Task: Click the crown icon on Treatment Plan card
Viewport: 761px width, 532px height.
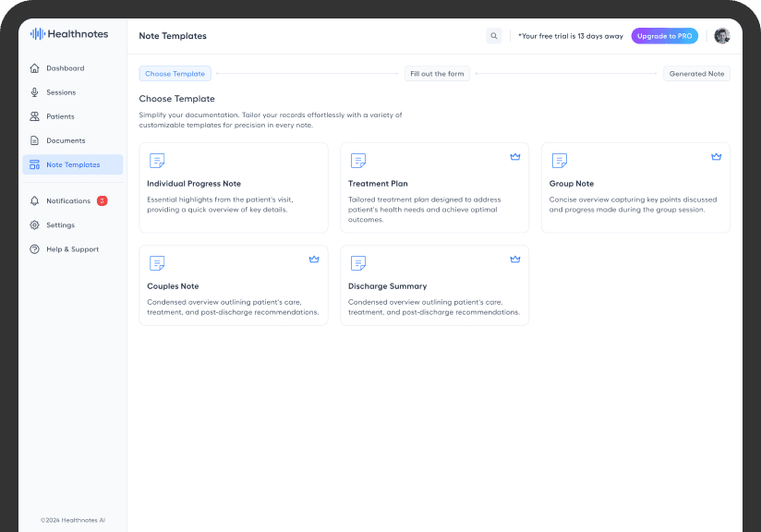Action: pyautogui.click(x=515, y=157)
